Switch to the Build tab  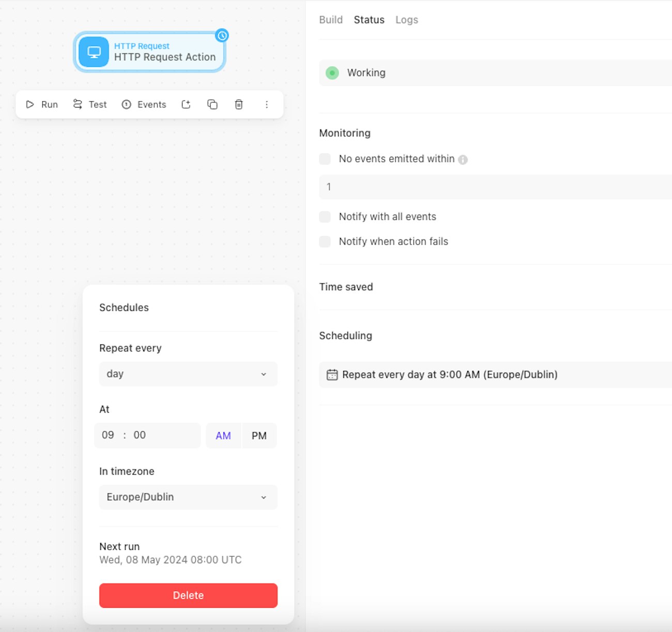(331, 20)
